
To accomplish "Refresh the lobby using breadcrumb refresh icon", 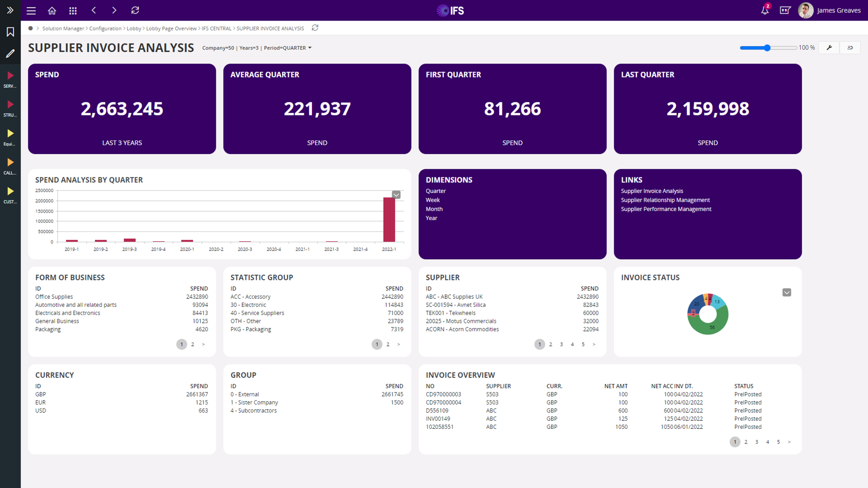I will (x=315, y=28).
